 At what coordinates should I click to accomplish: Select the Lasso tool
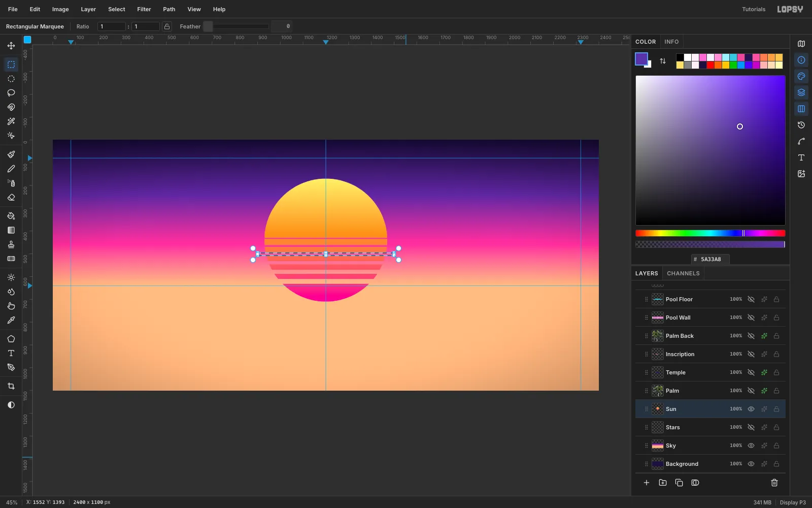11,93
